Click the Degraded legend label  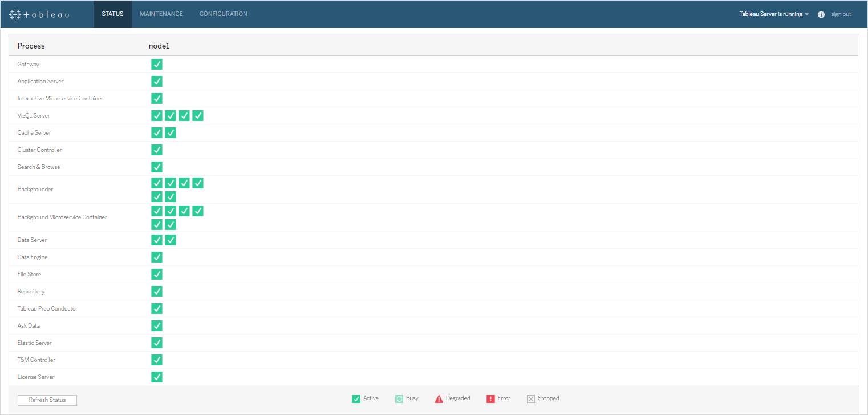click(458, 398)
